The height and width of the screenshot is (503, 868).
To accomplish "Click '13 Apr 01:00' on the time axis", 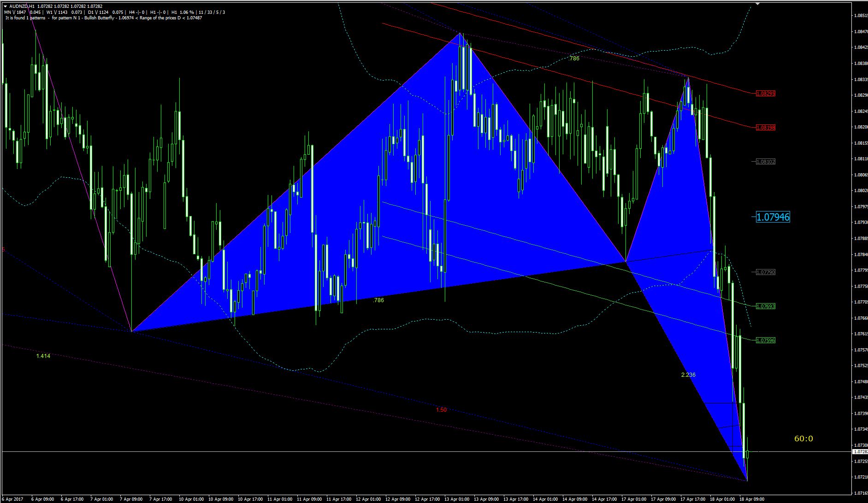I will (457, 499).
